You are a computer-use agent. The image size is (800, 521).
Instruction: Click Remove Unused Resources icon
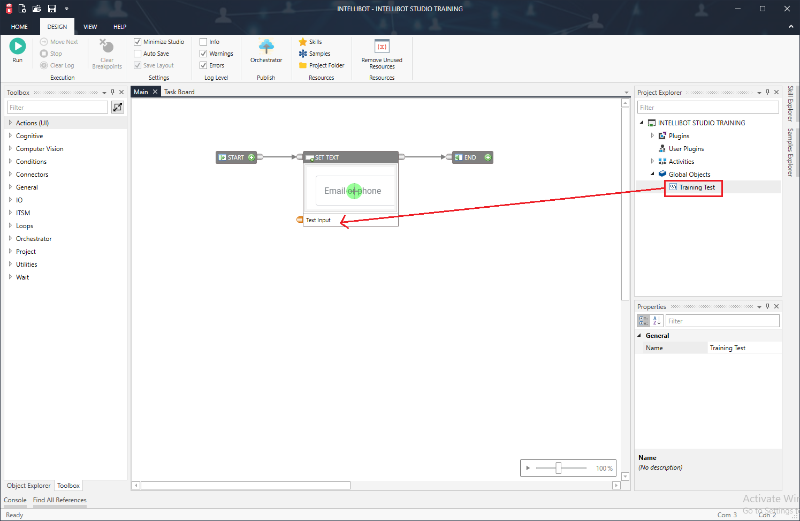381,47
